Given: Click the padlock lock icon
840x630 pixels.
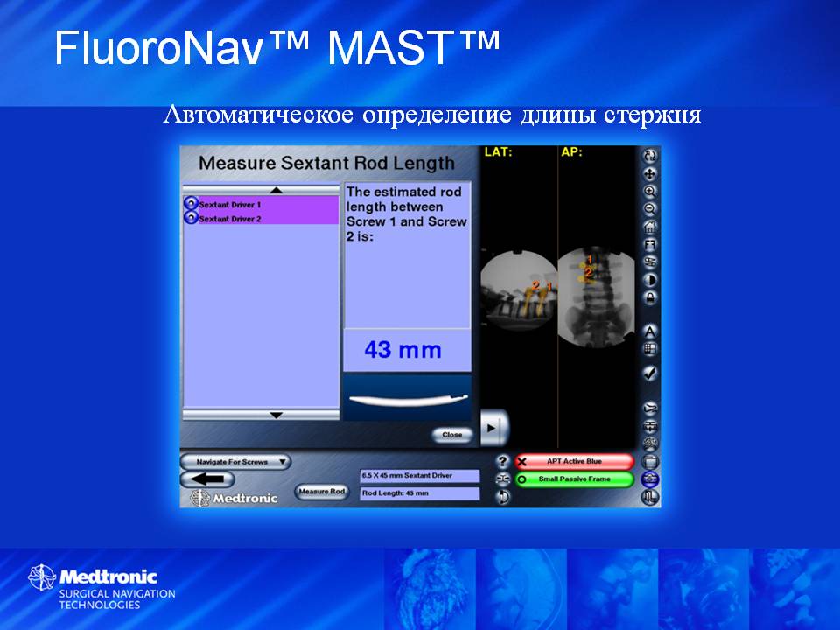Looking at the screenshot, I should [650, 297].
